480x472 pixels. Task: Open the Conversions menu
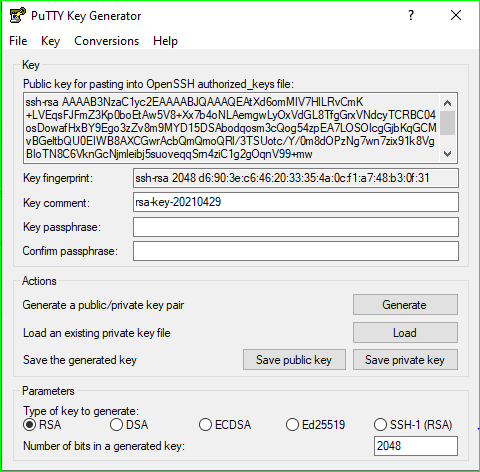(x=106, y=41)
